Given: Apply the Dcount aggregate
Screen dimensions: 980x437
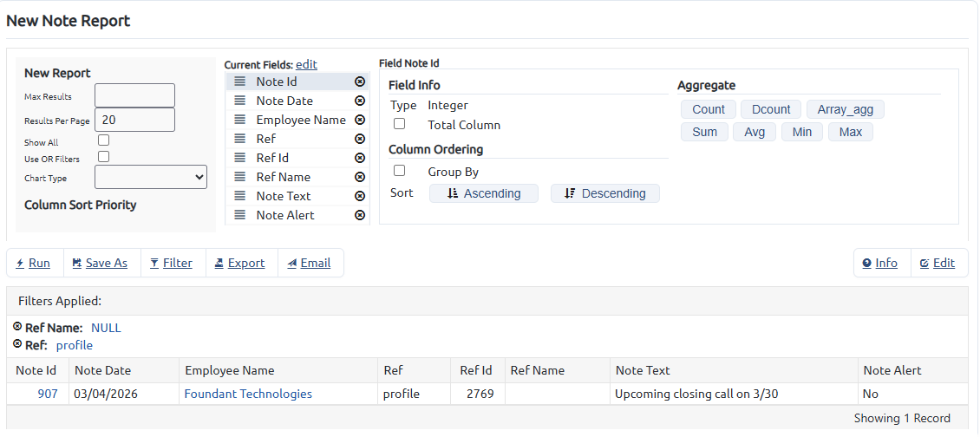Looking at the screenshot, I should [x=771, y=109].
